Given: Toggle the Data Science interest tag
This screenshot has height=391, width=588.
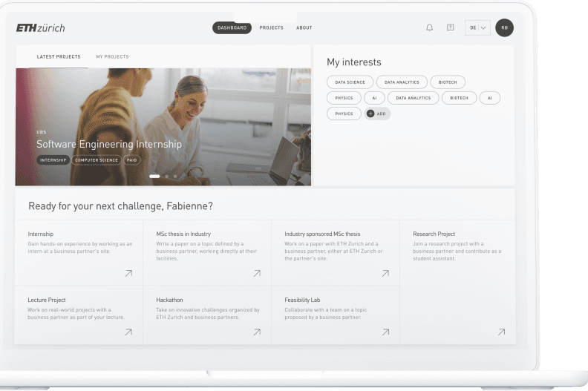Looking at the screenshot, I should pyautogui.click(x=350, y=82).
